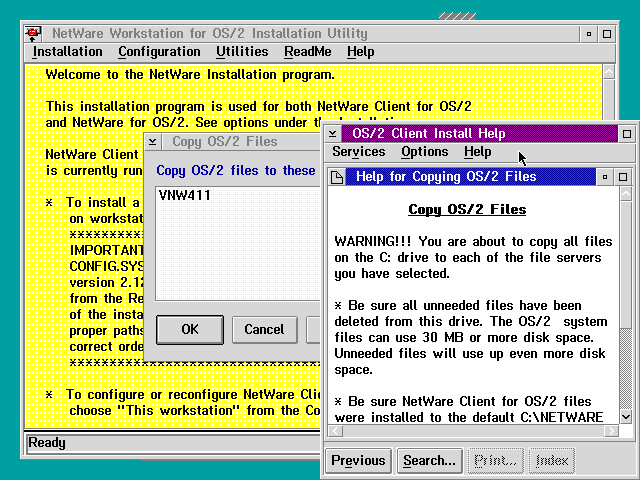Click help horizontal scroll right arrow
The image size is (640, 480).
coord(611,431)
